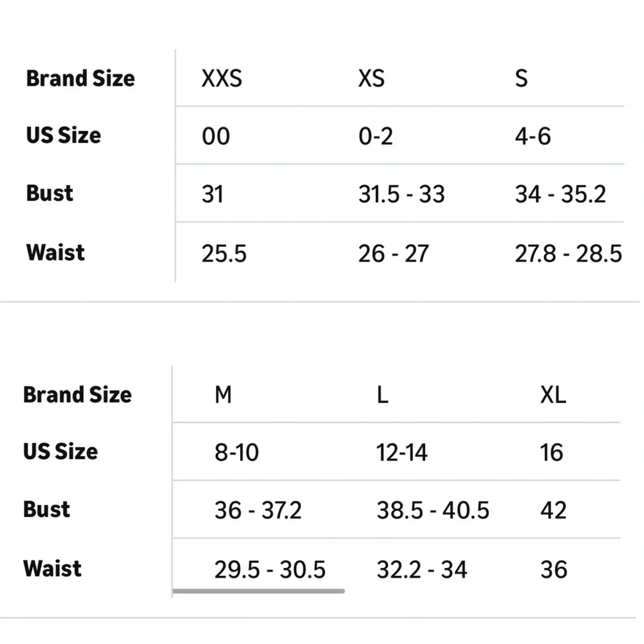
Task: Select the US Size 4-6 cell
Action: 533,137
